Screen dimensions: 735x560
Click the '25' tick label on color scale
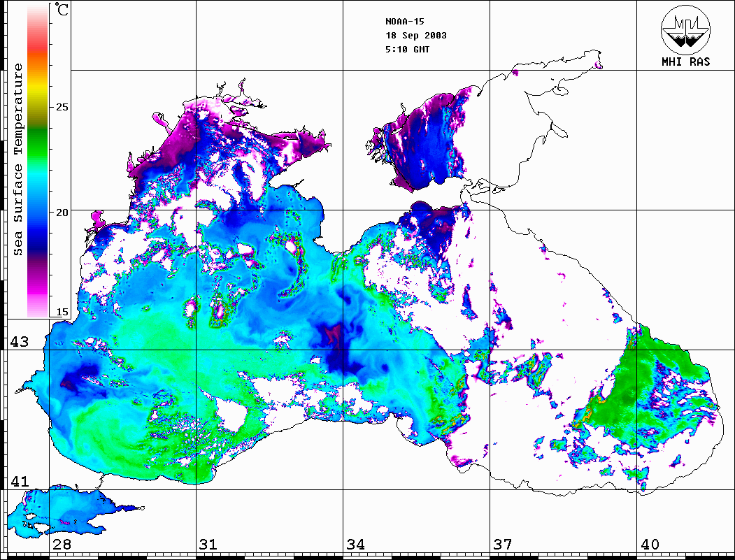[62, 107]
